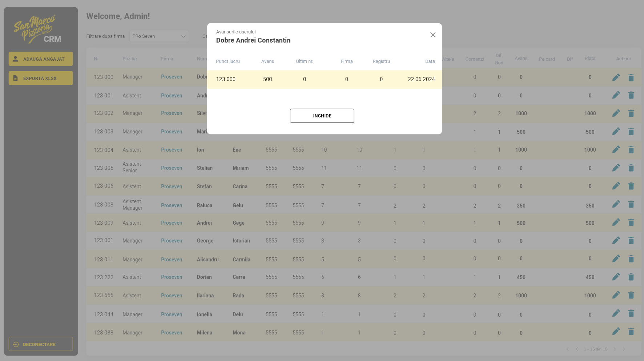
Task: Open the Filtrare dupa firma dropdown
Action: point(159,36)
